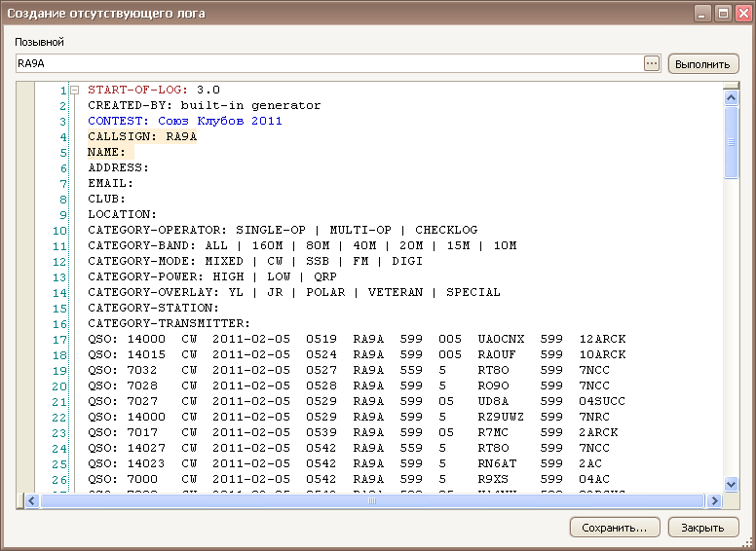This screenshot has height=551, width=756.
Task: Click the horizontal scrollbar right arrow
Action: pyautogui.click(x=714, y=500)
